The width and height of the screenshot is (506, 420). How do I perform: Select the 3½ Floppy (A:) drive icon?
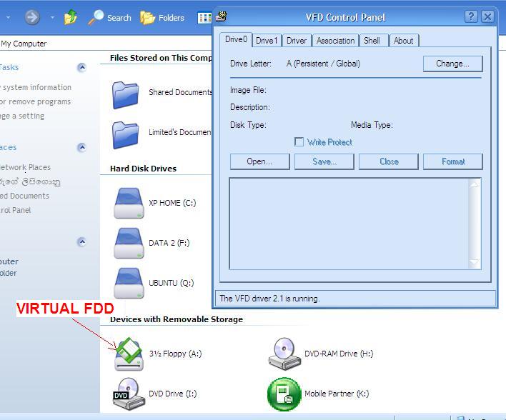coord(129,354)
